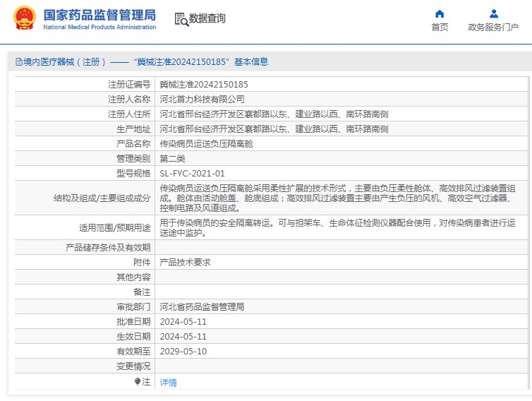This screenshot has width=532, height=401.
Task: Click the 生产地址 address value
Action: (274, 129)
